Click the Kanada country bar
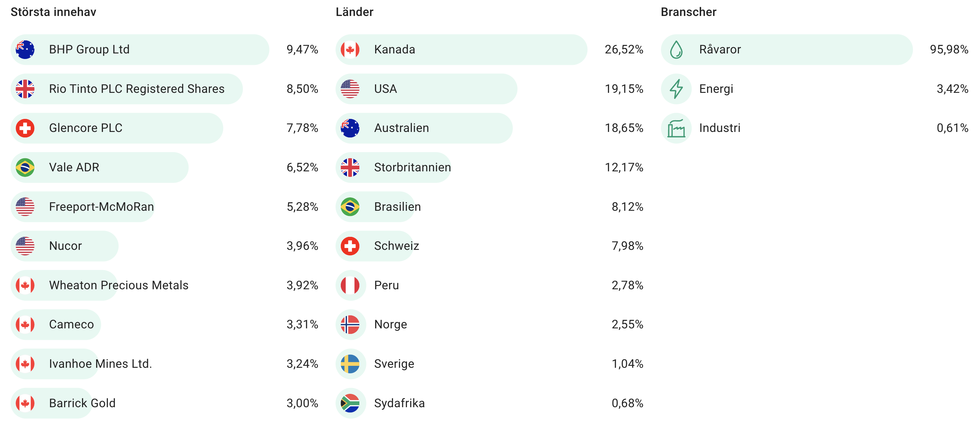Image resolution: width=980 pixels, height=430 pixels. [461, 50]
